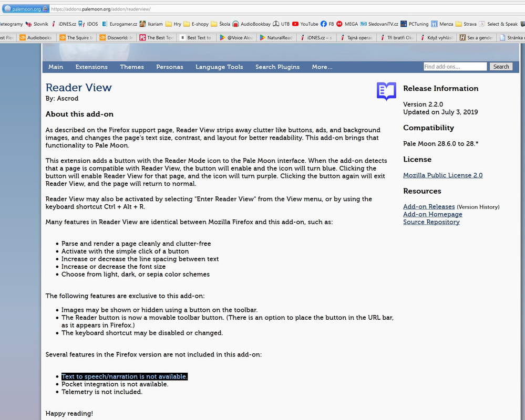Image resolution: width=525 pixels, height=420 pixels.
Task: Switch to The Best Text PC tab
Action: (x=157, y=37)
